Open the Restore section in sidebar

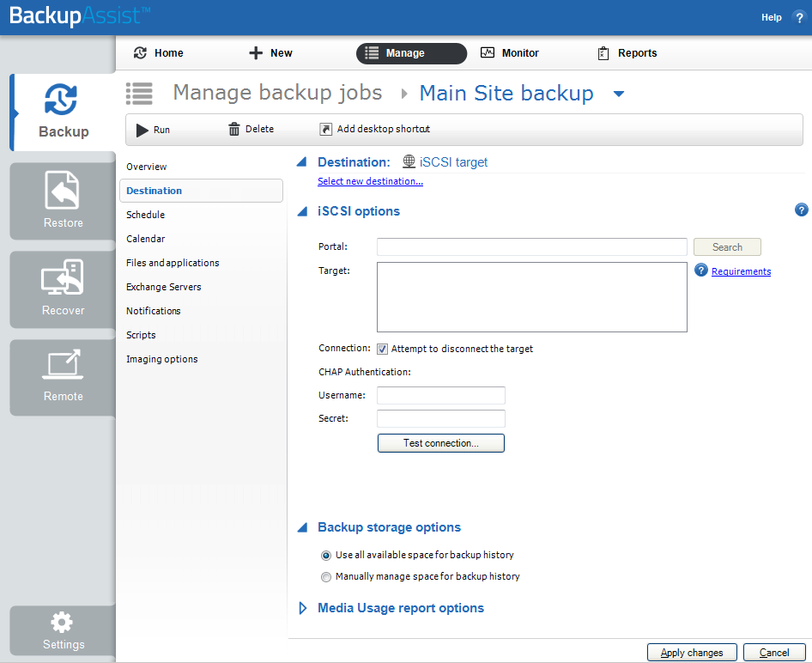(63, 201)
